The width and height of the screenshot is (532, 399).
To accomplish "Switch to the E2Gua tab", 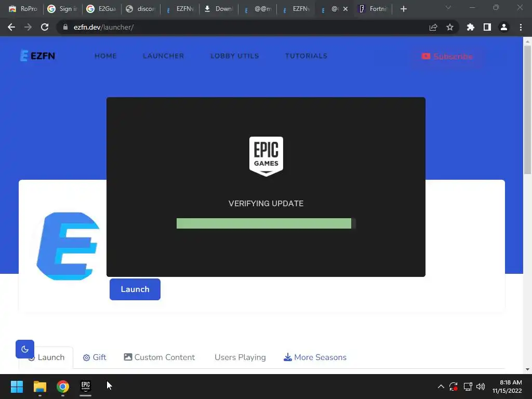I will 101,9.
